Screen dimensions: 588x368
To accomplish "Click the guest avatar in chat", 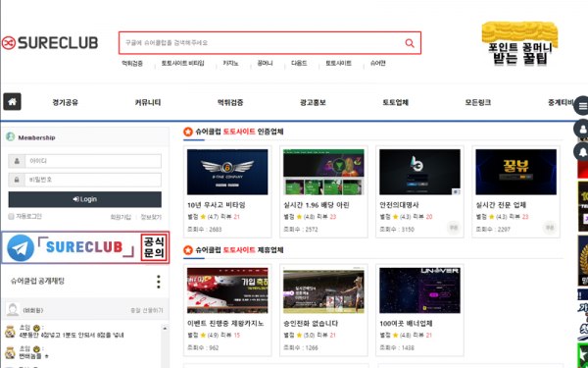I will click(13, 310).
